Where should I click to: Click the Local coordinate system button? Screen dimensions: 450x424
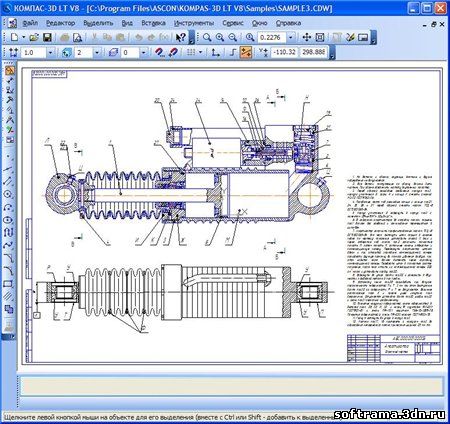click(x=215, y=52)
